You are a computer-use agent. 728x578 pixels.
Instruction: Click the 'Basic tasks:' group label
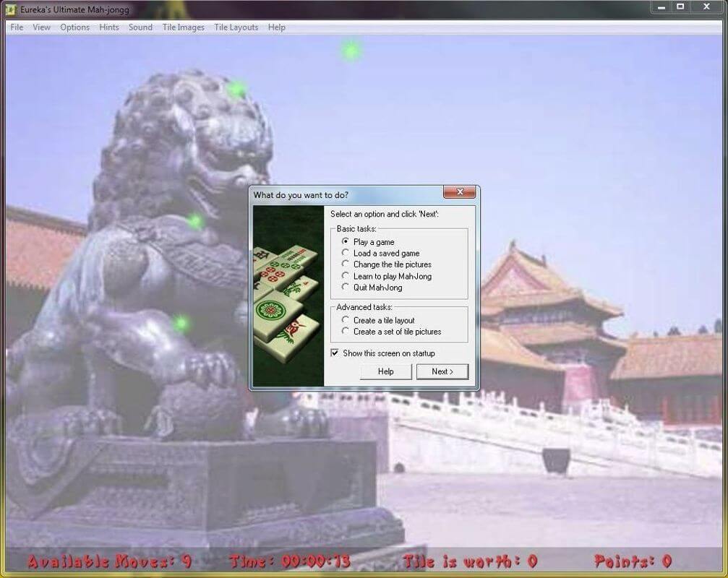(x=356, y=229)
